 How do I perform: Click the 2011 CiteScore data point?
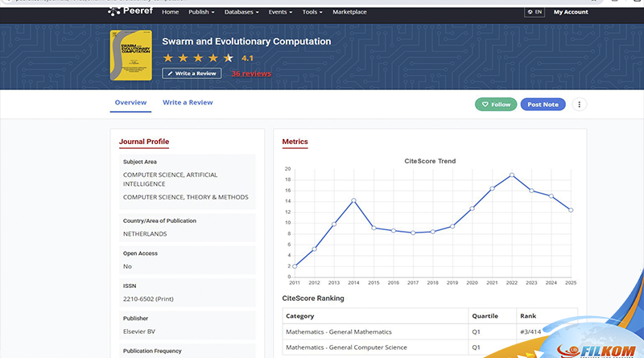pos(295,266)
